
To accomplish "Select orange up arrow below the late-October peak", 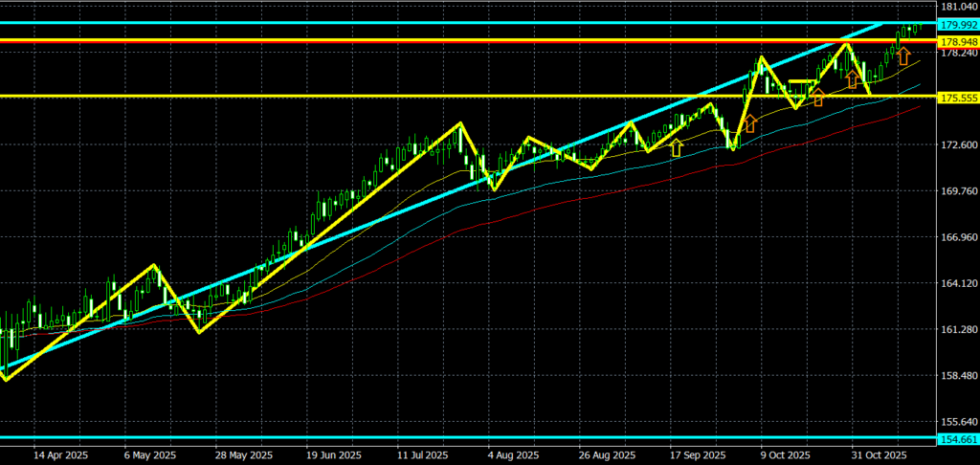I will pyautogui.click(x=852, y=79).
